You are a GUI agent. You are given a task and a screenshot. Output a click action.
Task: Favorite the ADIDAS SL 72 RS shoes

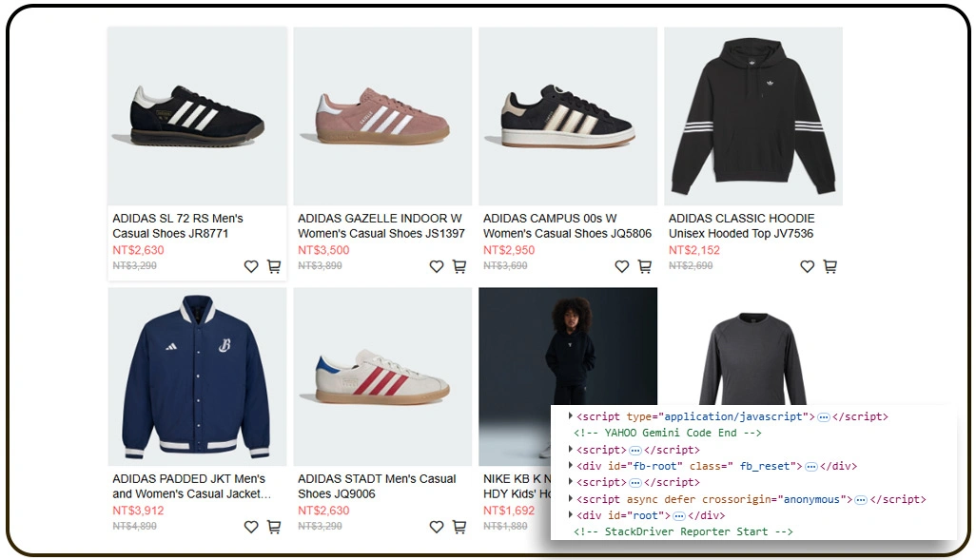(x=251, y=267)
